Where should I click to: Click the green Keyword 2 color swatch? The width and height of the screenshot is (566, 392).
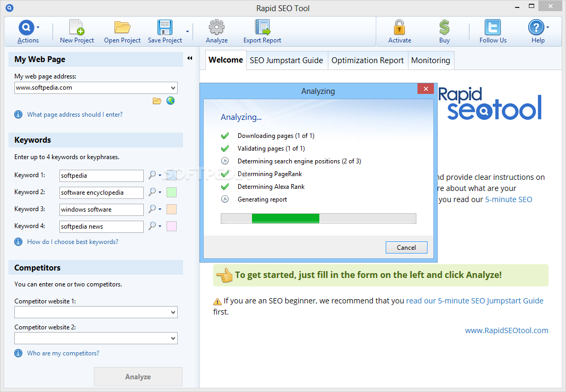click(x=171, y=193)
